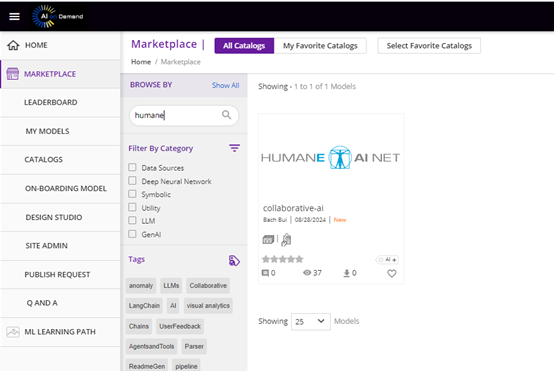Filter by the anomaly tag

(141, 285)
